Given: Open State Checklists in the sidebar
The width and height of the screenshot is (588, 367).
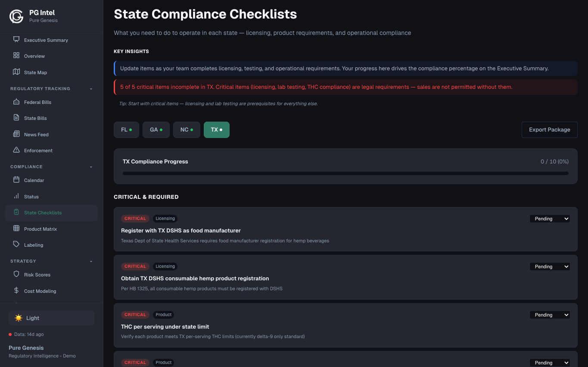Looking at the screenshot, I should 43,213.
